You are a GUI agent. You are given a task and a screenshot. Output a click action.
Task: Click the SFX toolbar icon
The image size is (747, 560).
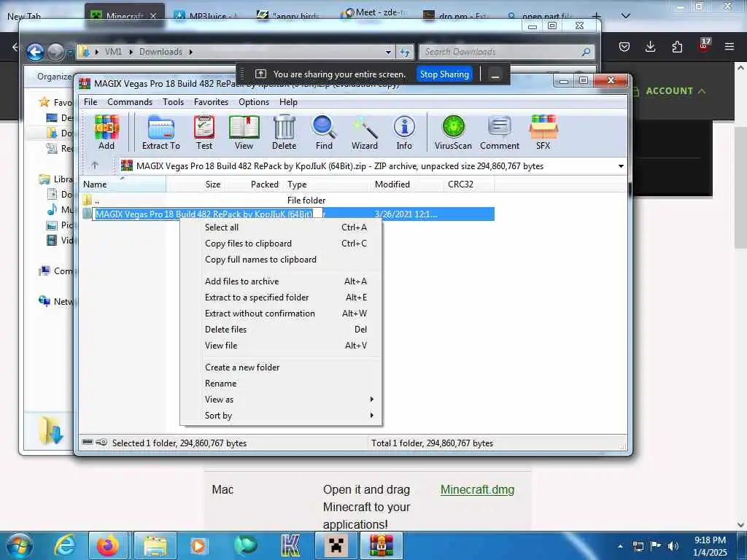point(543,133)
